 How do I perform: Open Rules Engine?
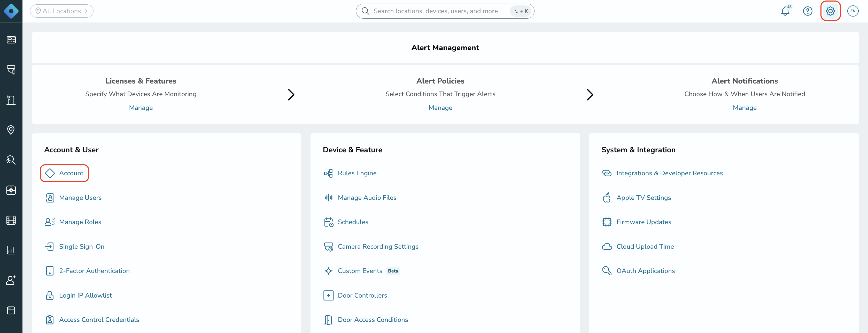pos(350,173)
